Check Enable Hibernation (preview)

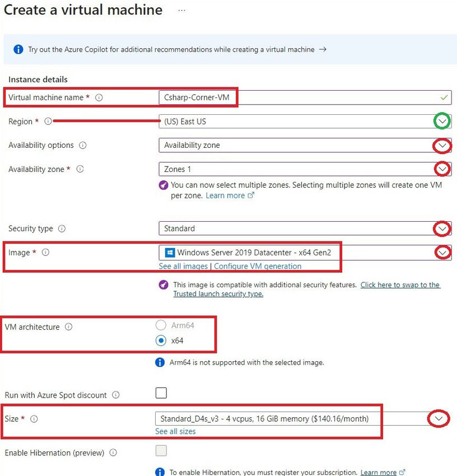(x=161, y=450)
